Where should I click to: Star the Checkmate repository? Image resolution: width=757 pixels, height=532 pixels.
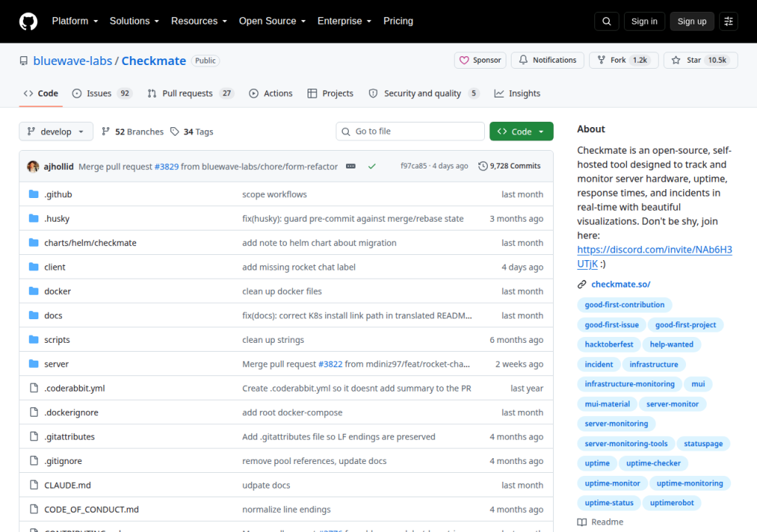click(700, 61)
